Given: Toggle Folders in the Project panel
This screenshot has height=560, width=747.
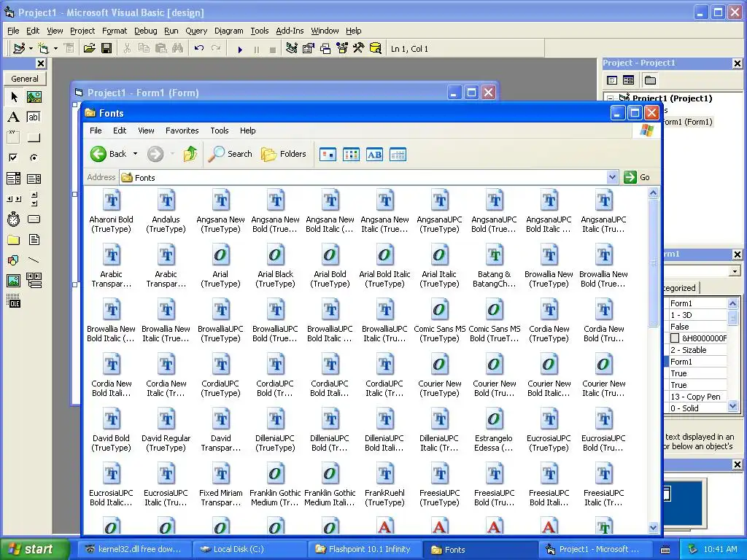Looking at the screenshot, I should coord(650,80).
